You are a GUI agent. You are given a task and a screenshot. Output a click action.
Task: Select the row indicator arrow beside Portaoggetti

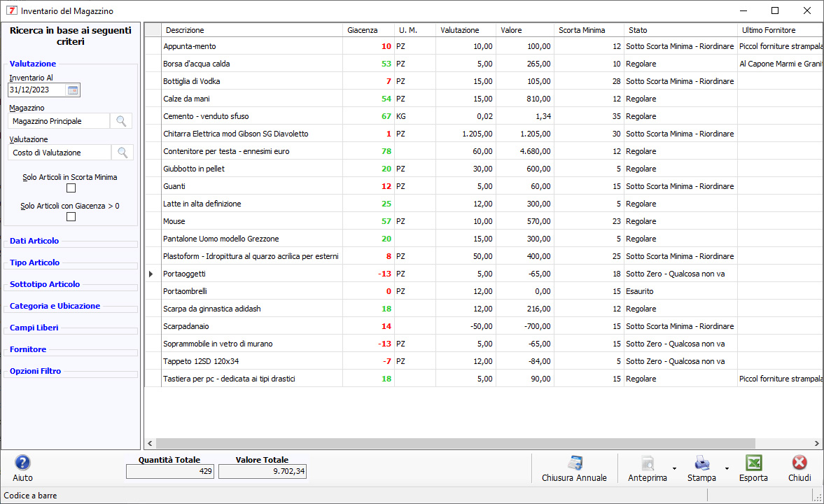pyautogui.click(x=151, y=274)
